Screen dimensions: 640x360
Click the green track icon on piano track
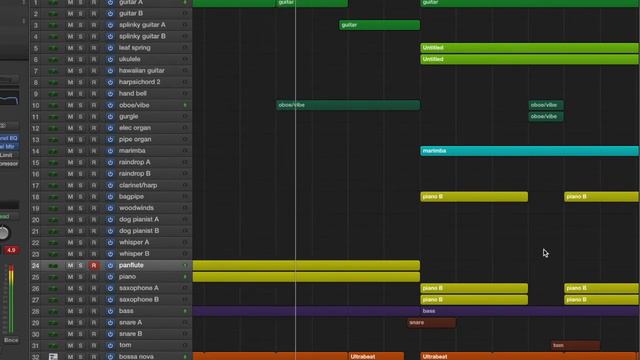click(53, 277)
